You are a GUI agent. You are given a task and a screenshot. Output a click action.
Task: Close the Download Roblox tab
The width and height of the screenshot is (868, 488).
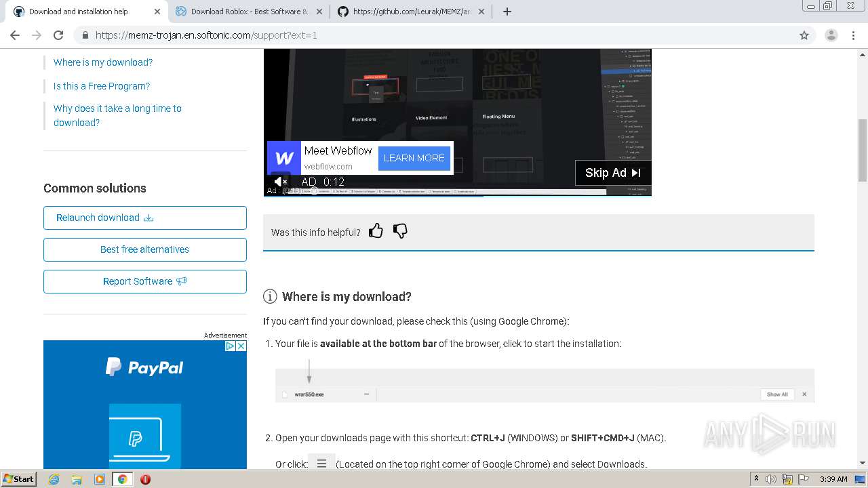point(319,12)
